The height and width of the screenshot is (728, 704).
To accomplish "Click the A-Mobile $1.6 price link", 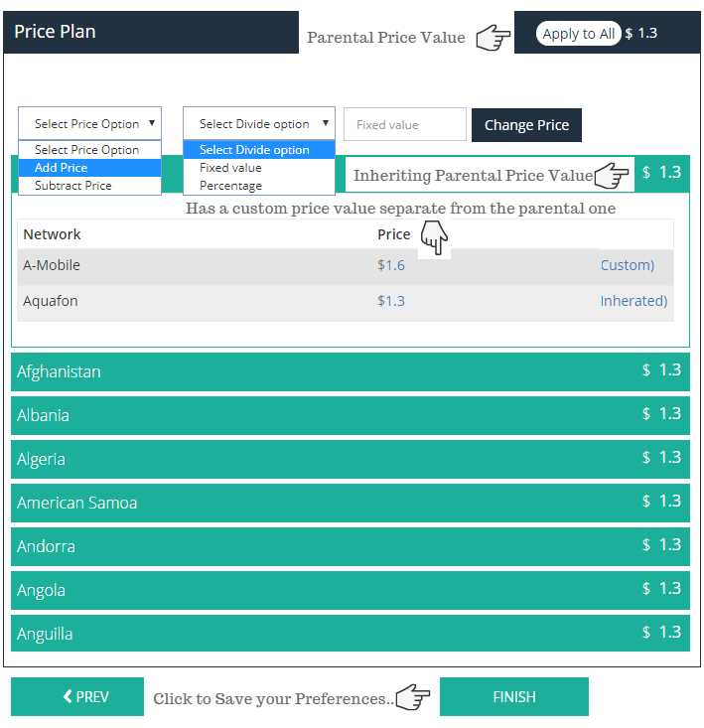I will tap(391, 265).
